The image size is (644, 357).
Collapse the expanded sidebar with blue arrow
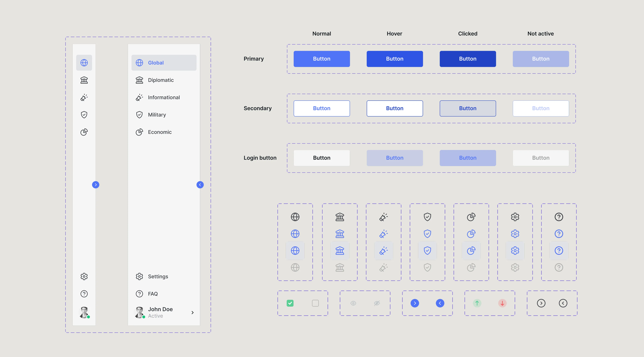[x=200, y=185]
